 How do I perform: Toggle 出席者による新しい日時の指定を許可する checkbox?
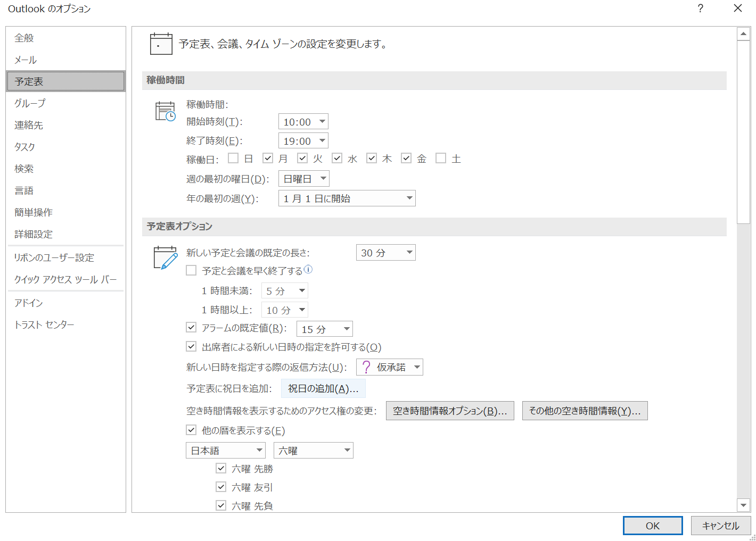191,346
